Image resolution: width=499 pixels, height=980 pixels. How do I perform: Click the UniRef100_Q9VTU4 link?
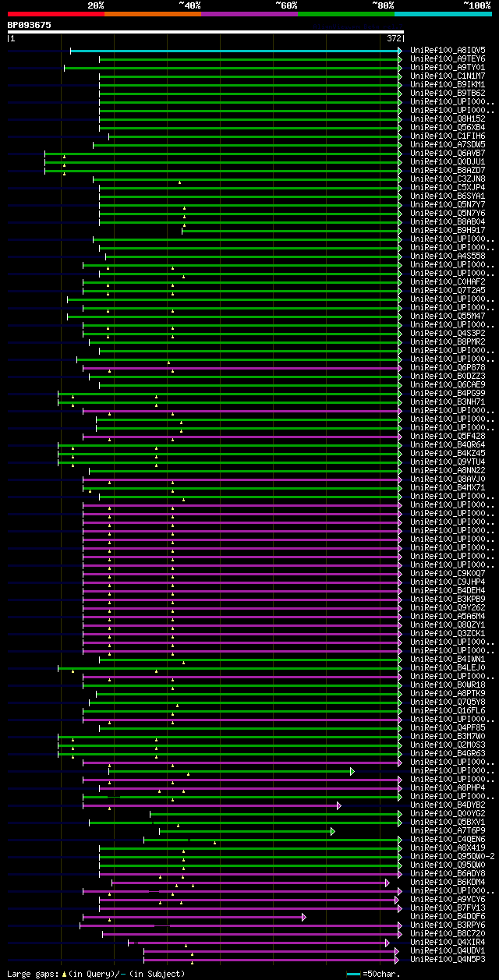[x=448, y=462]
